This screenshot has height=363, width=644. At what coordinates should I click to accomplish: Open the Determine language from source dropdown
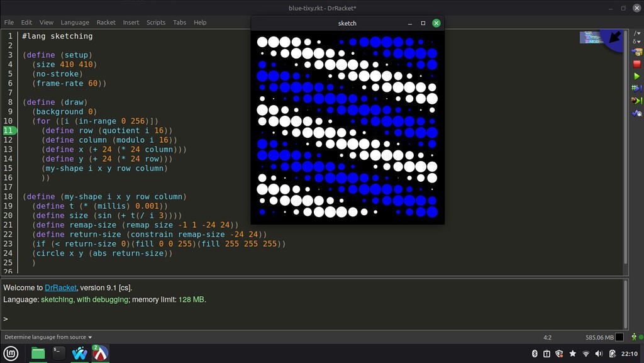tap(47, 337)
